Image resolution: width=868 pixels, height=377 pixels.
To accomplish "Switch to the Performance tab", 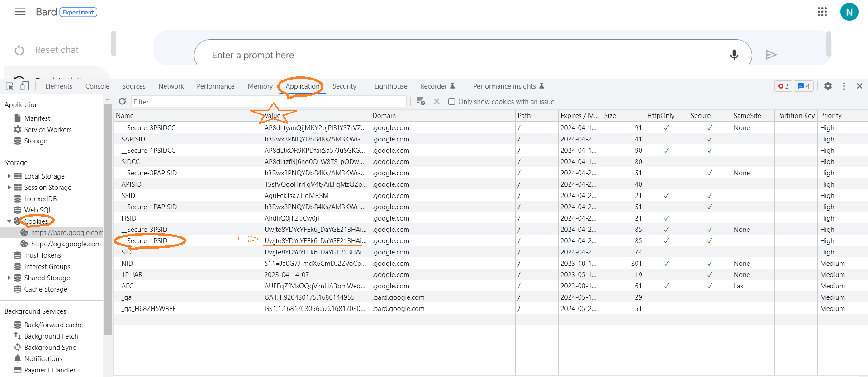I will 215,86.
